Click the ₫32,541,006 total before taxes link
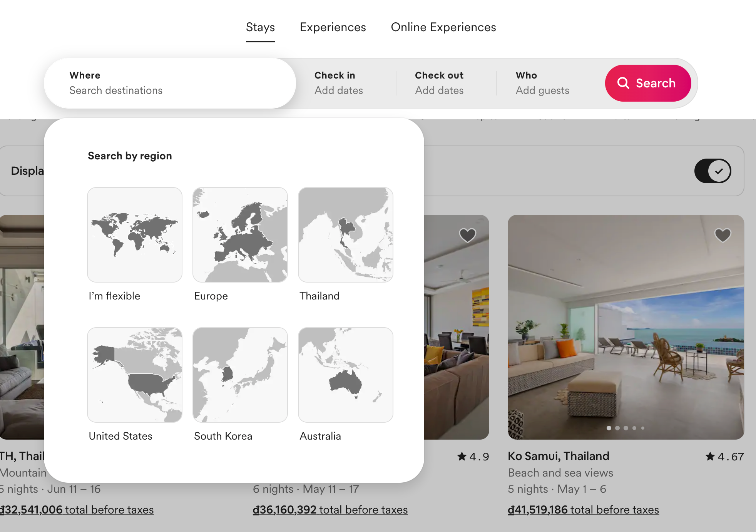Viewport: 756px width, 532px height. click(x=77, y=510)
